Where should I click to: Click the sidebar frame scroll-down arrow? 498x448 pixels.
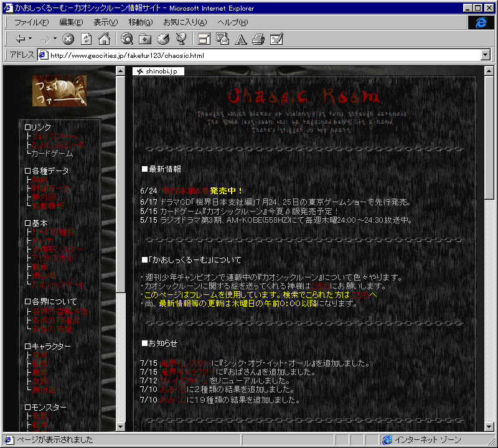[x=120, y=426]
